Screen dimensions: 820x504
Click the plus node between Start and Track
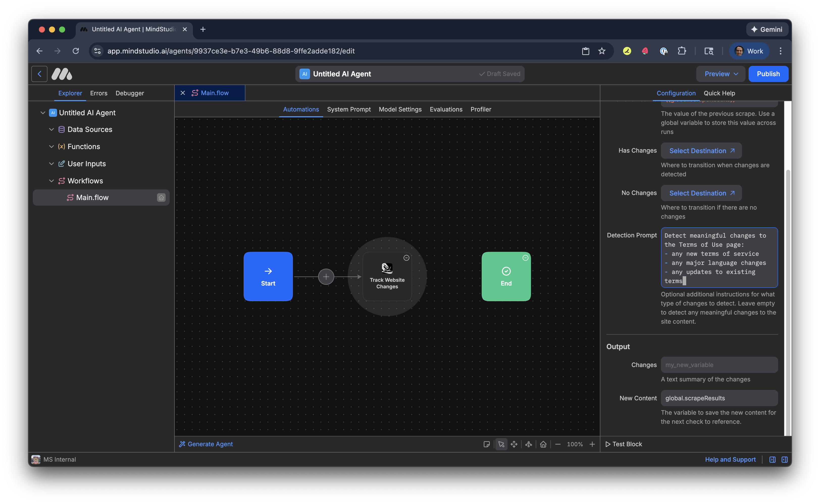pyautogui.click(x=326, y=276)
